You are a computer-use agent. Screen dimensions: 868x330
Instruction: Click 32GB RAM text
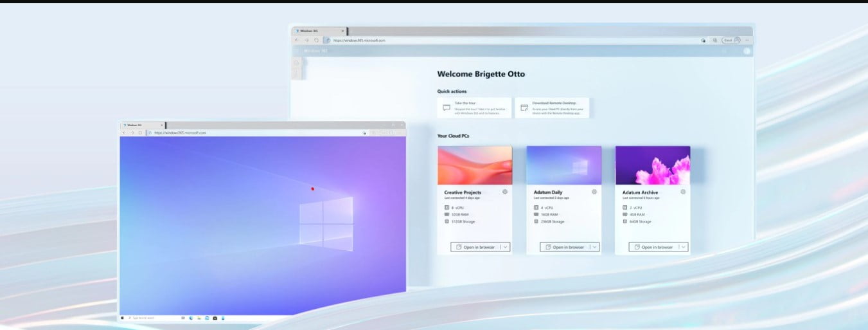[x=461, y=214]
